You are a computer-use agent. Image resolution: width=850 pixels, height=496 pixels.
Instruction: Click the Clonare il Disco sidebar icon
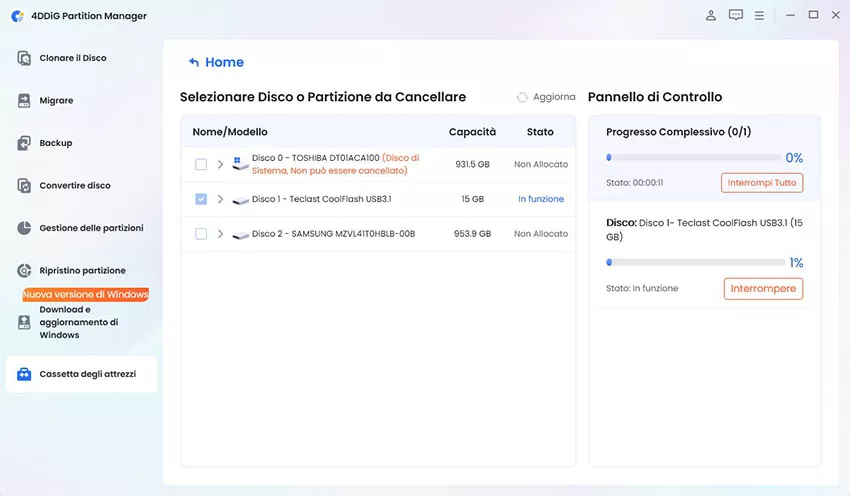(x=25, y=58)
